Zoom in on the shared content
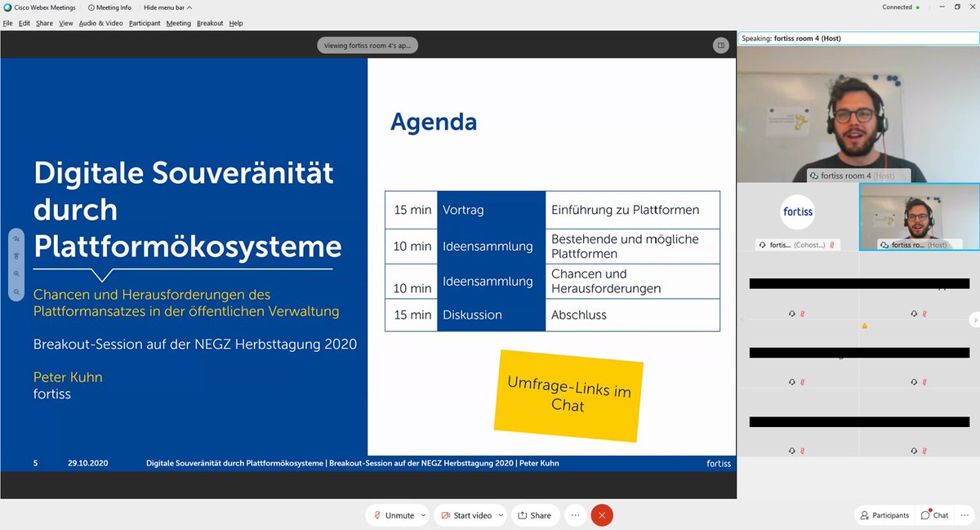This screenshot has width=980, height=530. click(x=16, y=274)
